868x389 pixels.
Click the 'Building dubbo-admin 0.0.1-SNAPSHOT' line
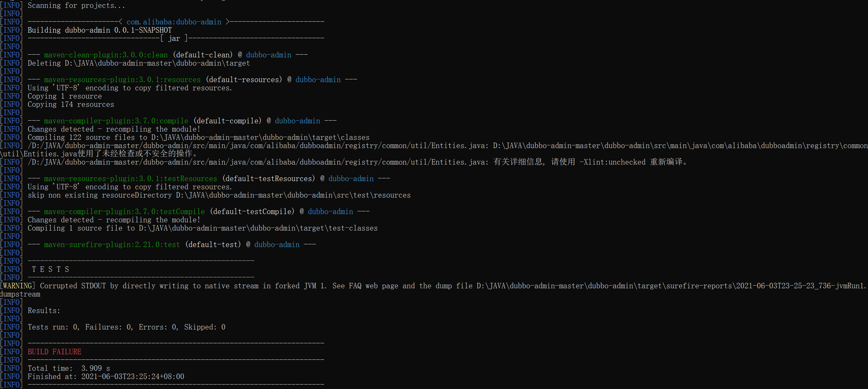[x=100, y=30]
